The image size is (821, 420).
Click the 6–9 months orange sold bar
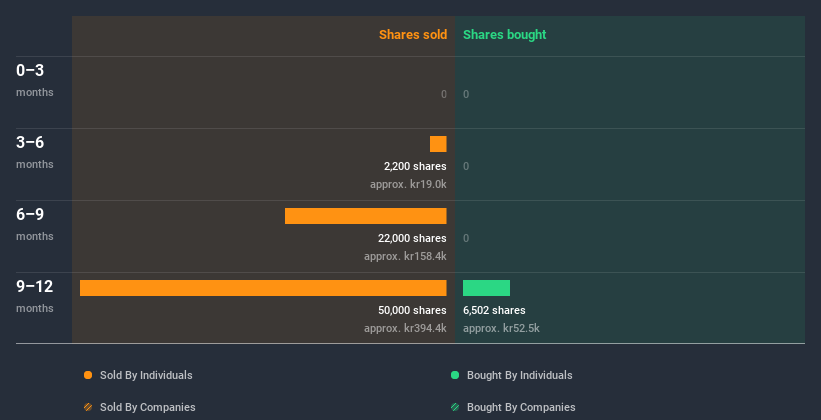point(365,216)
